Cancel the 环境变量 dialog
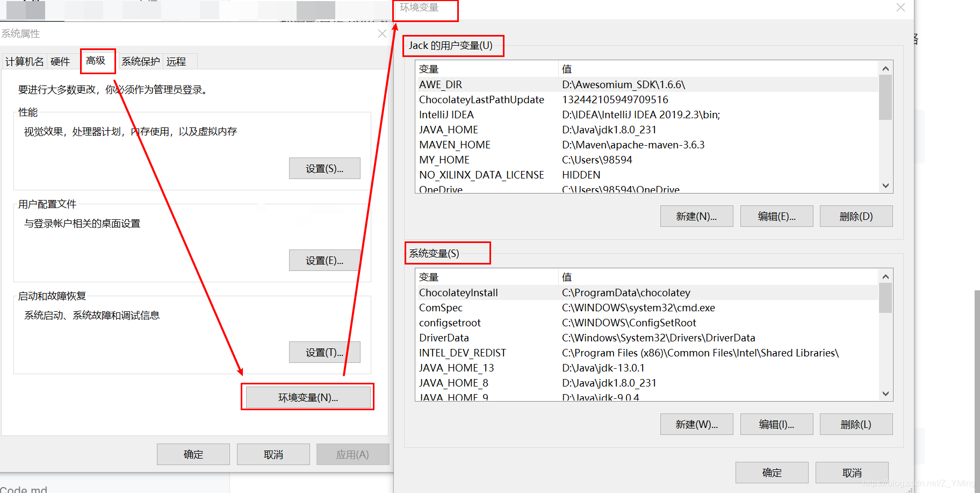 852,473
